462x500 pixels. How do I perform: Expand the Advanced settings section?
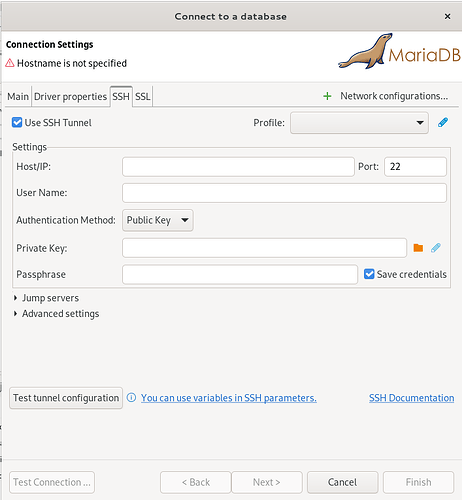coord(57,314)
